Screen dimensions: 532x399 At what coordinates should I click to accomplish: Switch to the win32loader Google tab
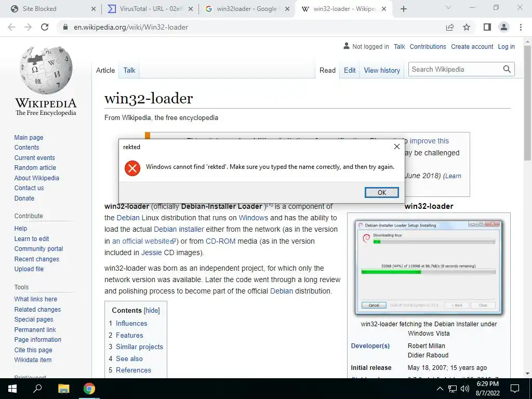click(x=246, y=9)
